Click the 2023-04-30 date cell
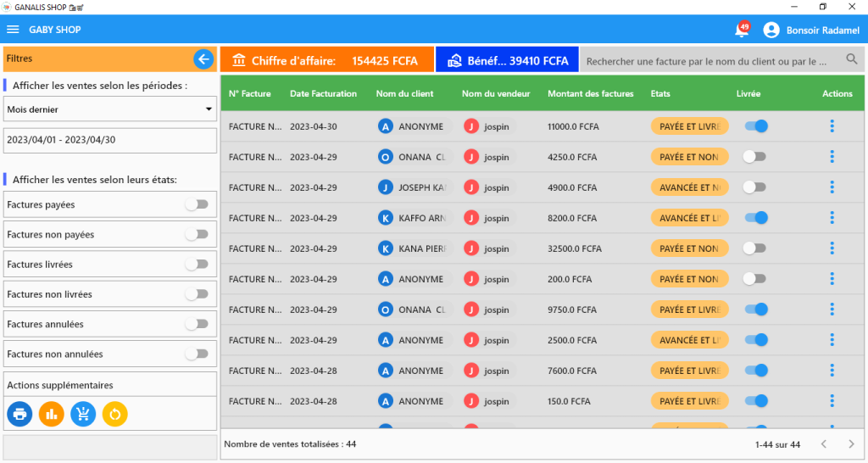The width and height of the screenshot is (868, 463). (x=314, y=126)
